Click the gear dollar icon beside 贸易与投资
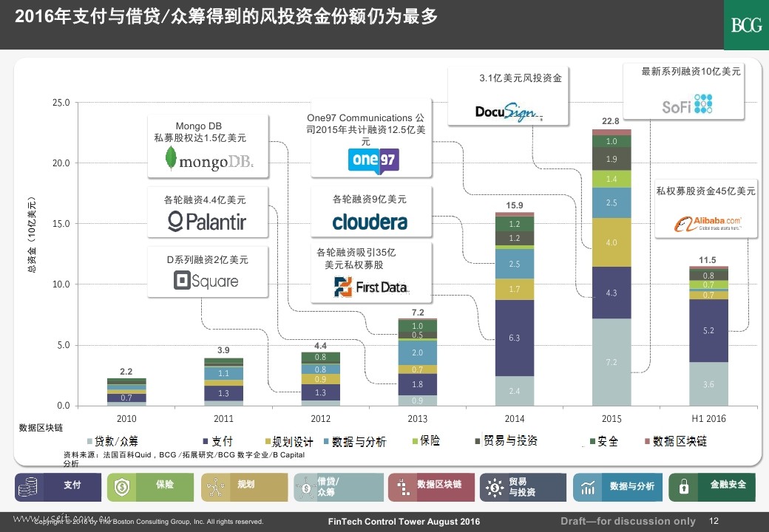This screenshot has height=532, width=769. 495,488
